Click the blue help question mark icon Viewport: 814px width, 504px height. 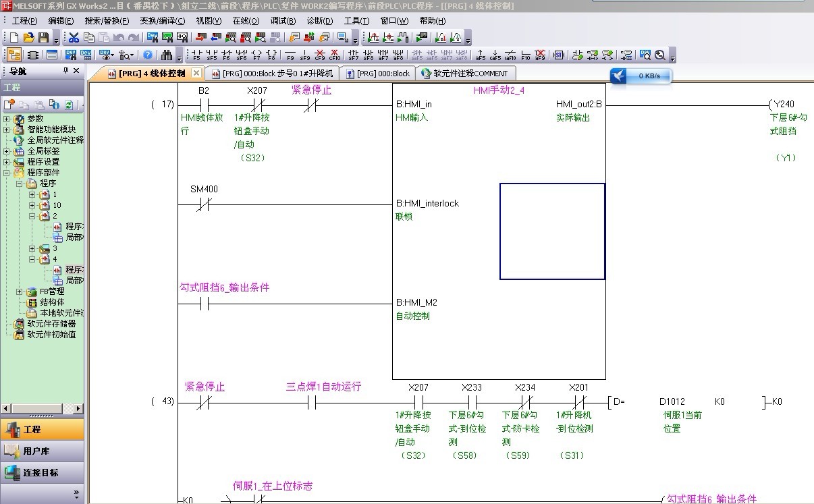tap(148, 55)
